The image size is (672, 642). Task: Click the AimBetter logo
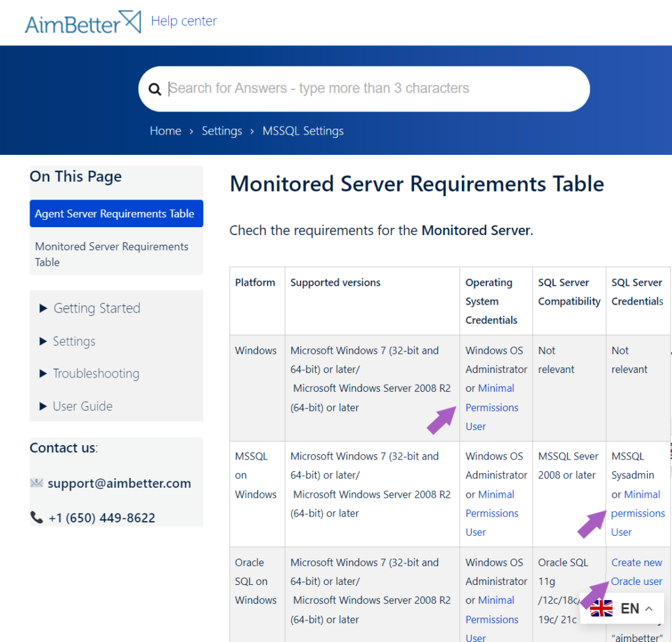pyautogui.click(x=83, y=22)
